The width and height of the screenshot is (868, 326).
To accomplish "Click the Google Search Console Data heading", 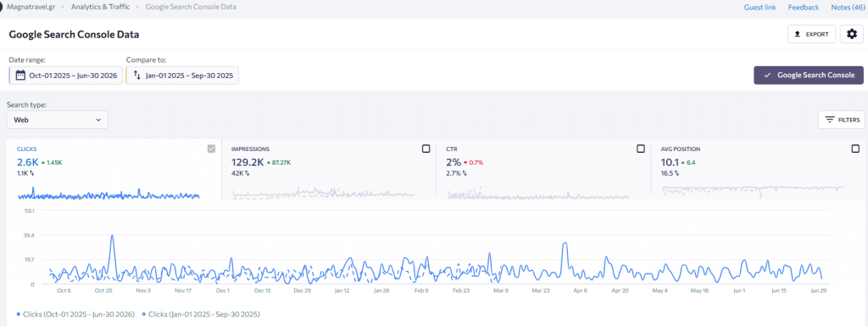I will (x=74, y=34).
